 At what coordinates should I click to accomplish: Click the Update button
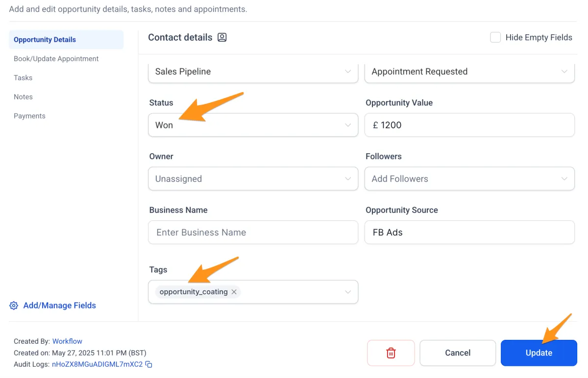coord(539,353)
